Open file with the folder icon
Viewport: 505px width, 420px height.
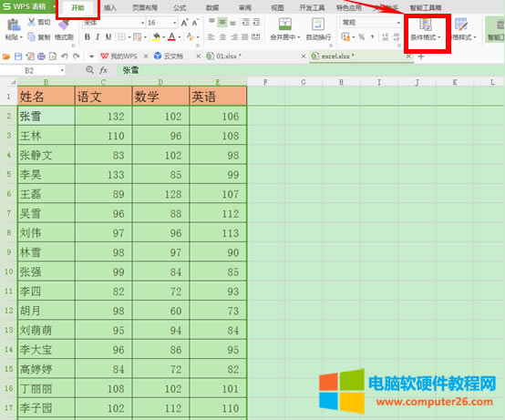pos(6,56)
